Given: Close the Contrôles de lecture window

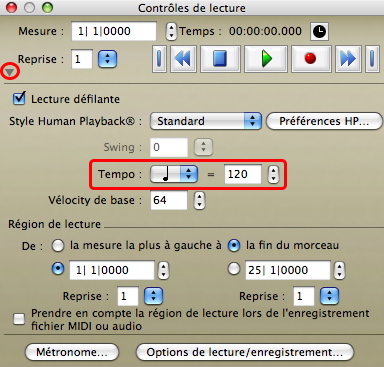Looking at the screenshot, I should [11, 7].
